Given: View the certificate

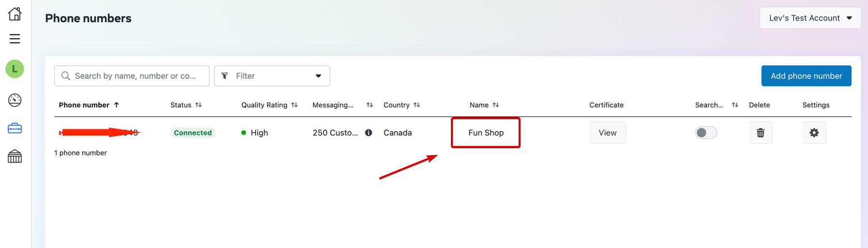Looking at the screenshot, I should 608,132.
